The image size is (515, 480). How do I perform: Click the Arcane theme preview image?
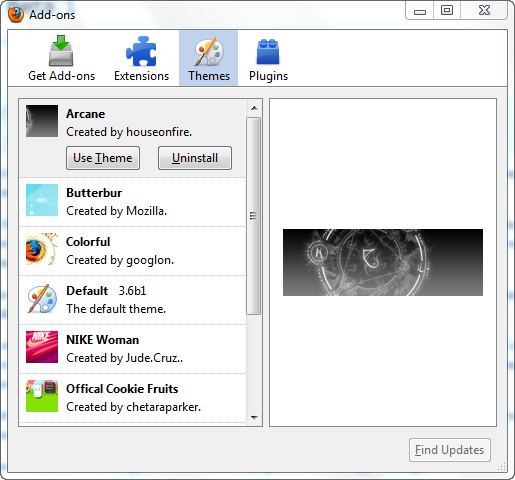pyautogui.click(x=383, y=262)
